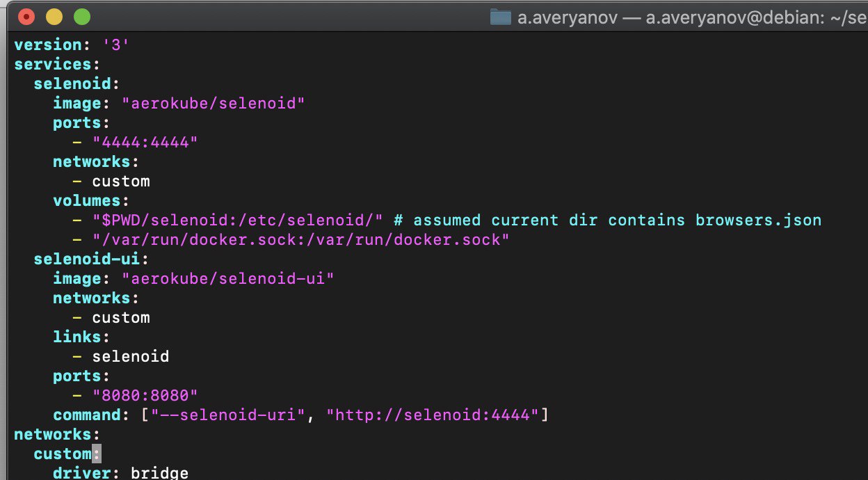Click the "links:" key
868x480 pixels.
[x=82, y=337]
